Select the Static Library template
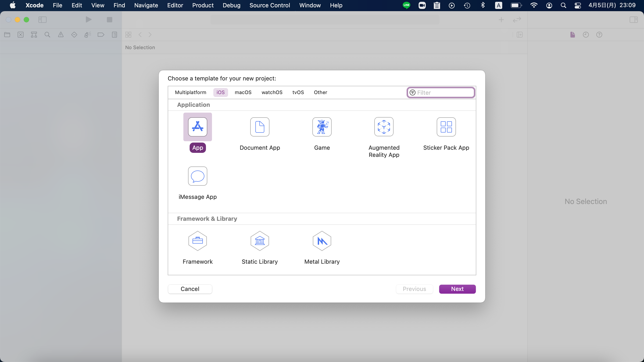Screen dimensions: 644x362 [259, 241]
